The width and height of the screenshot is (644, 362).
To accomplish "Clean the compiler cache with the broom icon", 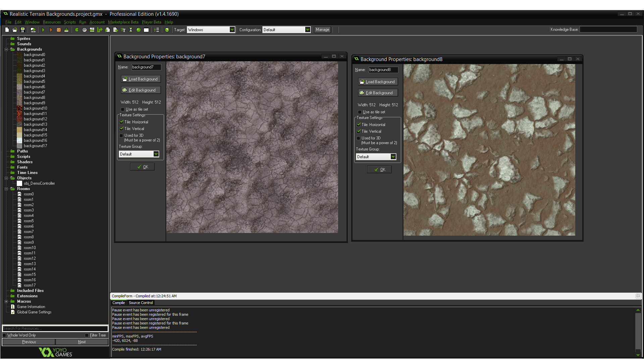I will point(66,29).
